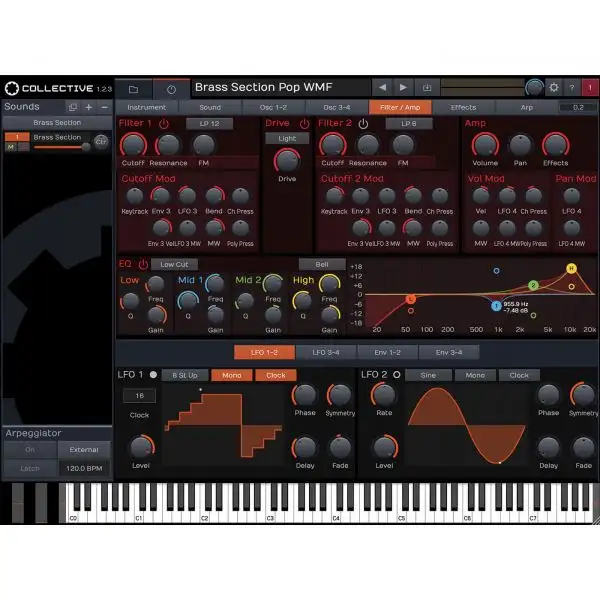
Task: Open the Filter 1 LP 12 type dropdown
Action: pos(209,124)
